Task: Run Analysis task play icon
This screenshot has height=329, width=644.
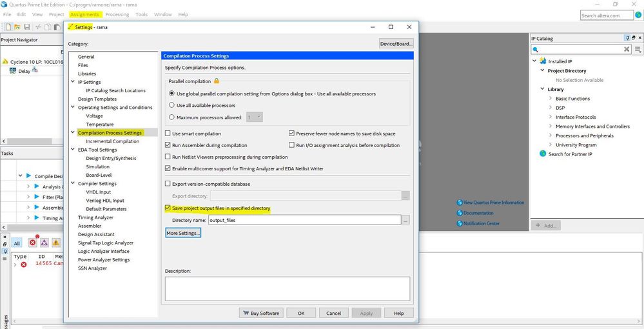Action: click(37, 186)
